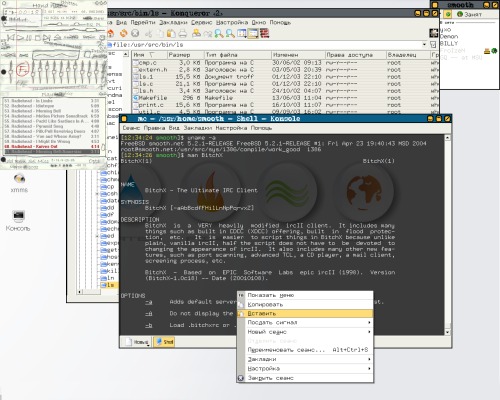Switch Konqueror to the icon view mode button
This screenshot has height=400, width=500.
click(x=242, y=33)
